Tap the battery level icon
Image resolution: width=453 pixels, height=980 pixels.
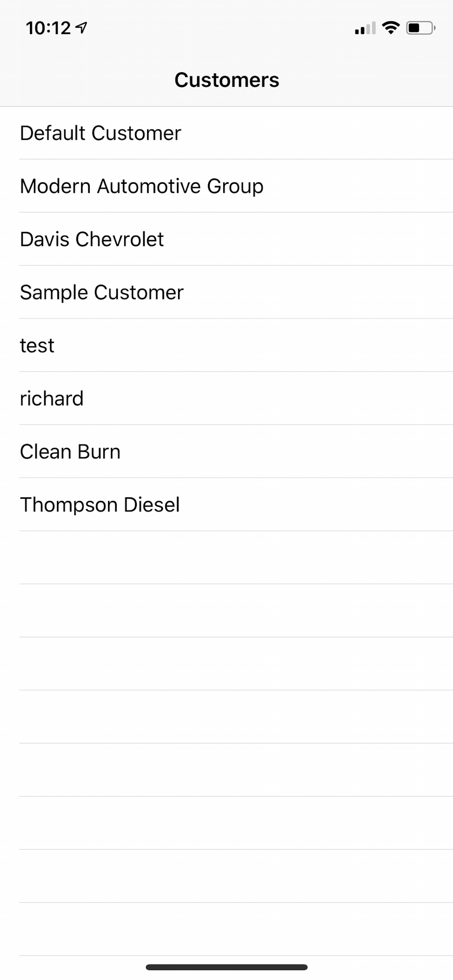[421, 28]
